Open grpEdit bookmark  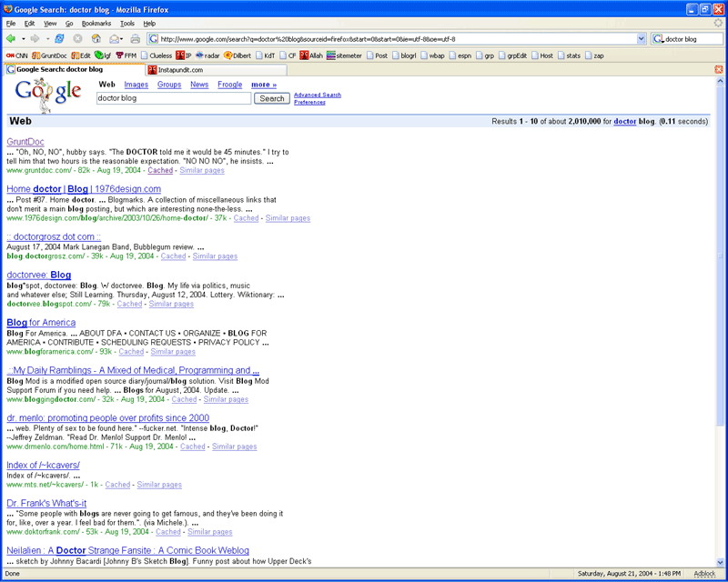[512, 55]
